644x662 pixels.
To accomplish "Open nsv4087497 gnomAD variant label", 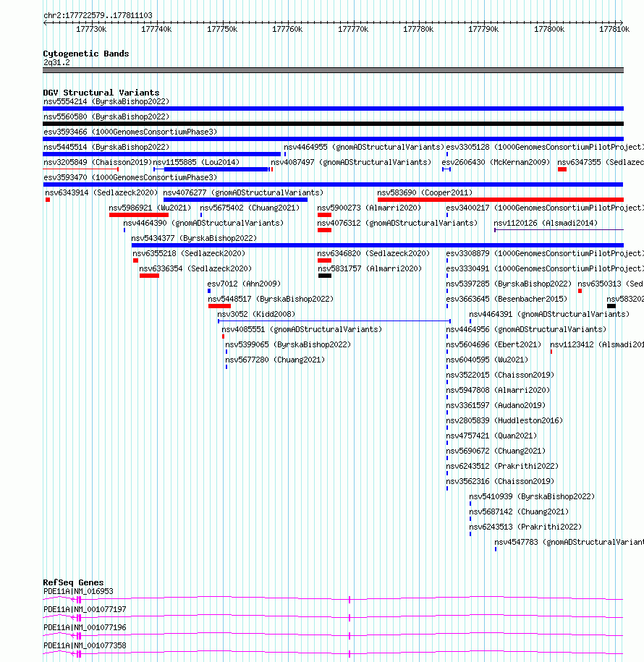I will point(351,163).
